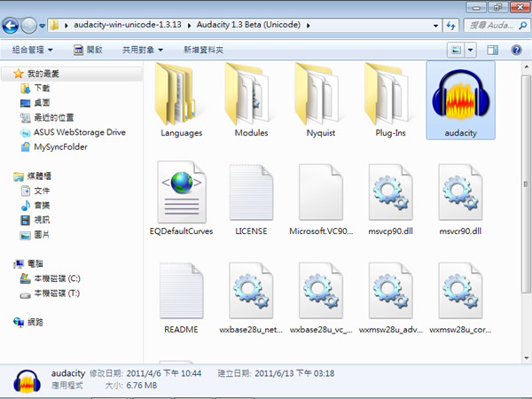
Task: Open 圖片 pictures library
Action: pyautogui.click(x=35, y=235)
